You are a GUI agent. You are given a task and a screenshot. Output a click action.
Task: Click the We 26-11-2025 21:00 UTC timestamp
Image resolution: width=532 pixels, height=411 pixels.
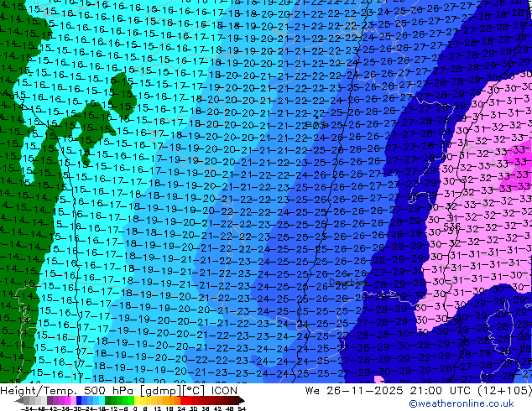pos(419,391)
